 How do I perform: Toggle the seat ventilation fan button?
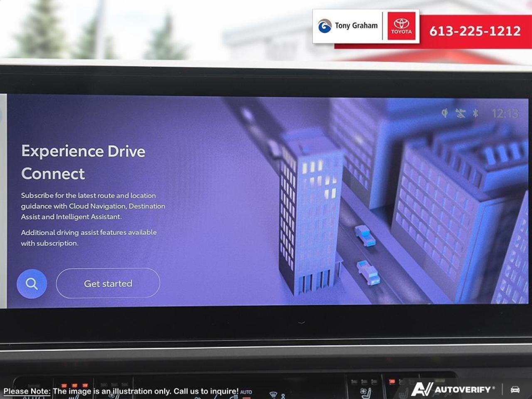(x=366, y=392)
